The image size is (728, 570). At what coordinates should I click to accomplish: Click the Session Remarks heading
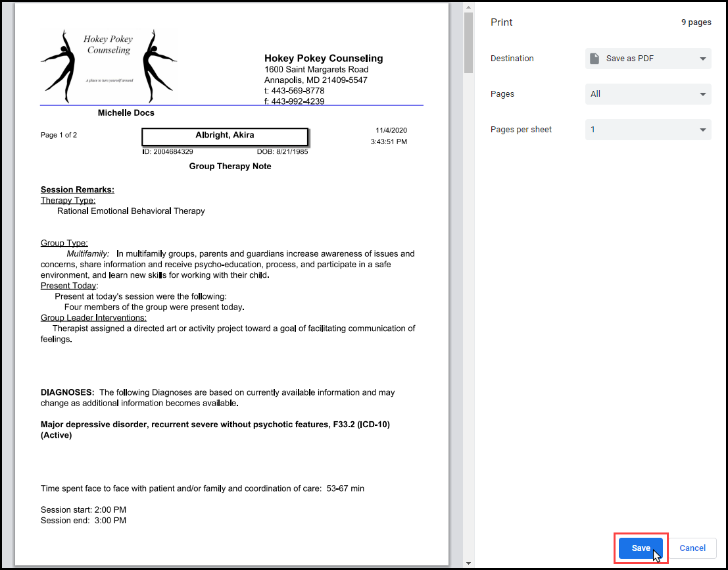pyautogui.click(x=78, y=190)
